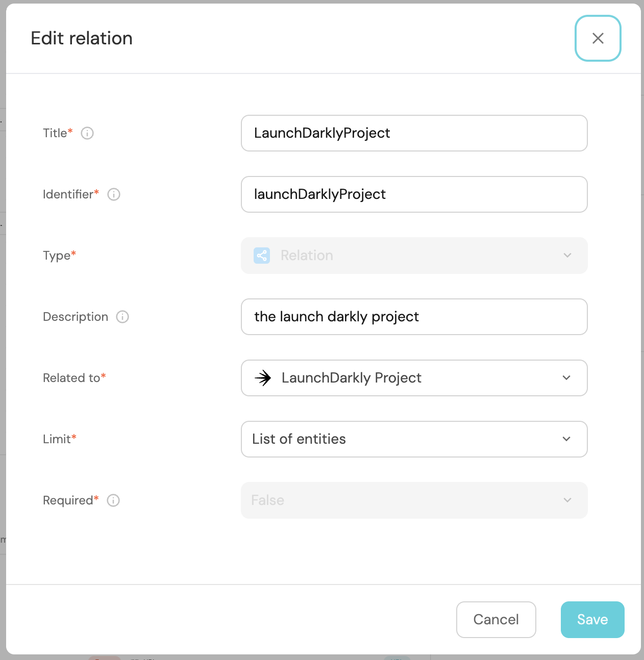Open the disabled Type Relation dropdown

(x=414, y=256)
